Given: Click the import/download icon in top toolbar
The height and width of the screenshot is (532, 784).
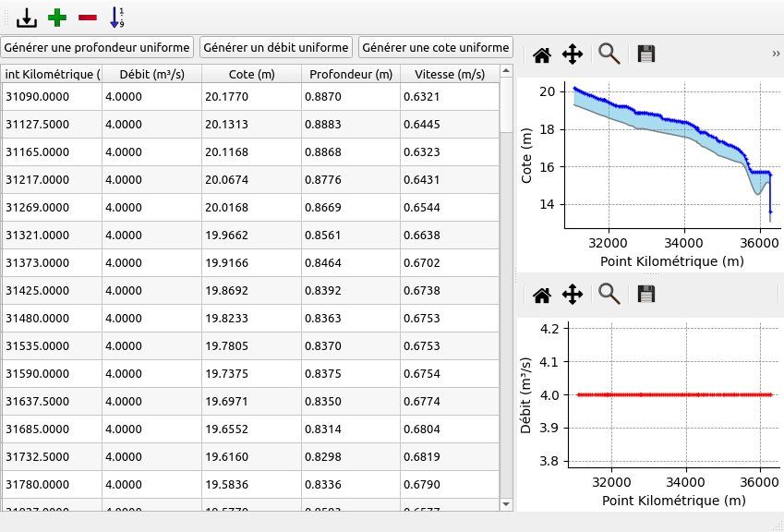Looking at the screenshot, I should point(28,17).
